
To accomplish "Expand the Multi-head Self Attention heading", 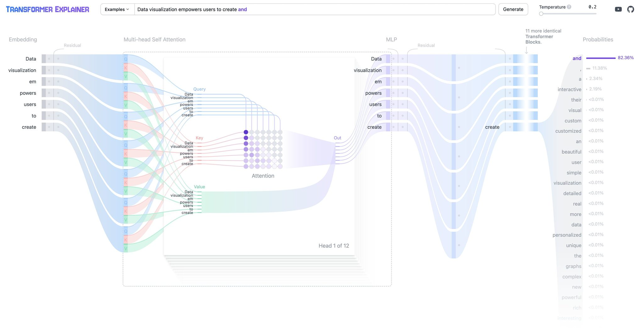I will pyautogui.click(x=154, y=40).
